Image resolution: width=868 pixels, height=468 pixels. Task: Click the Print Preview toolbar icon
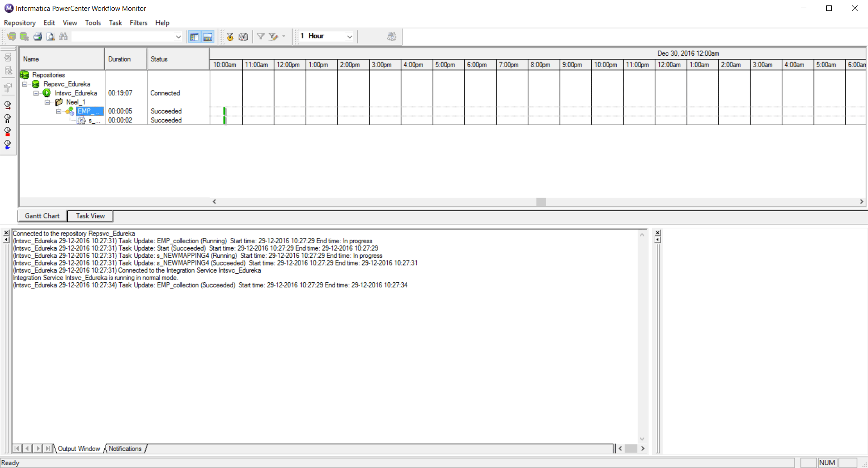(50, 37)
